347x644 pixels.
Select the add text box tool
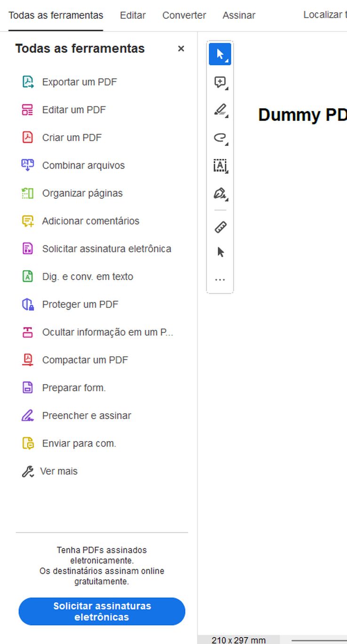click(x=220, y=166)
